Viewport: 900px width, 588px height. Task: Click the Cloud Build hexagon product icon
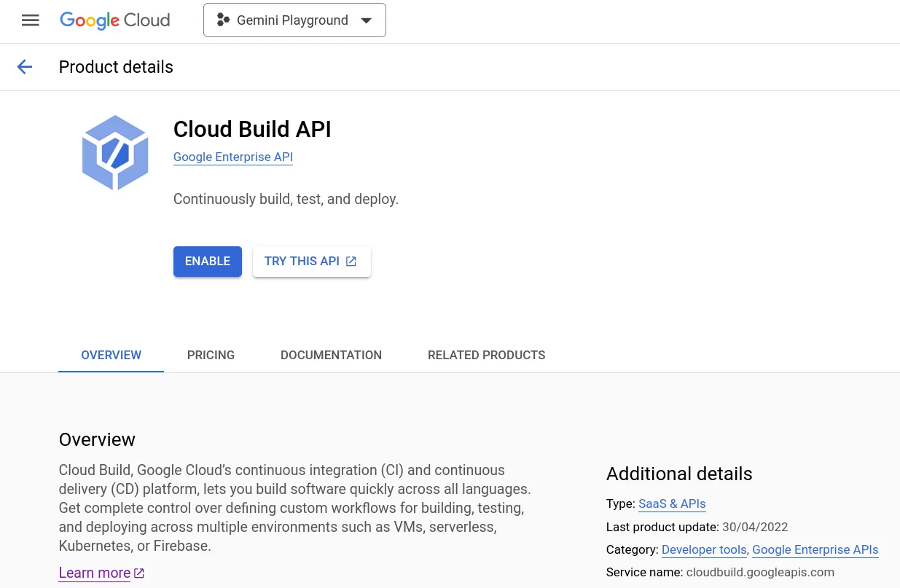click(x=115, y=153)
